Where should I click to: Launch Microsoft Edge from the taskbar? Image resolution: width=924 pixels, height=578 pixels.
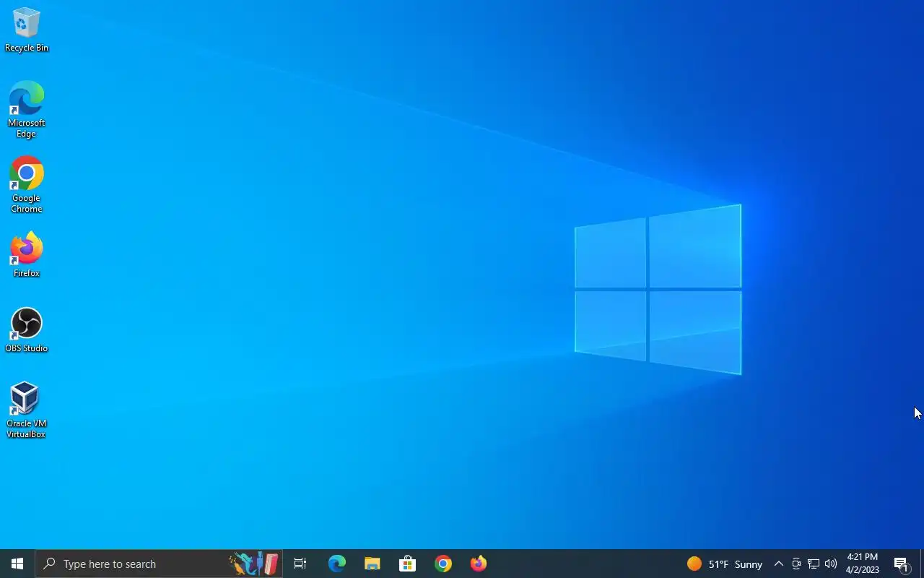(336, 564)
